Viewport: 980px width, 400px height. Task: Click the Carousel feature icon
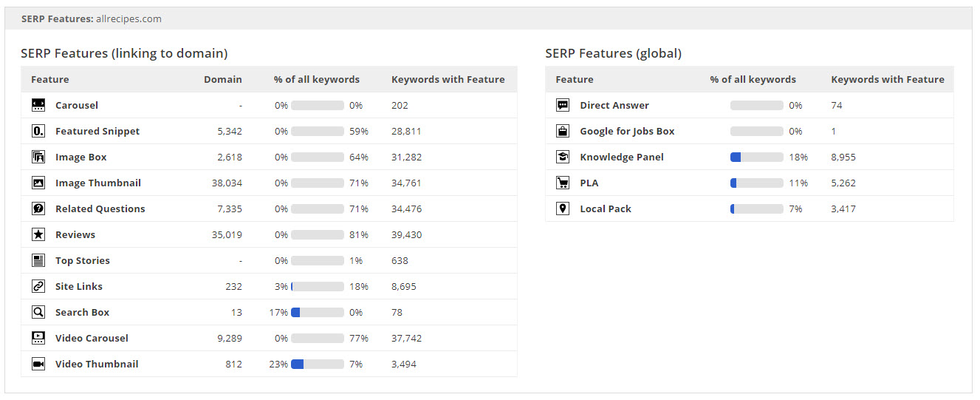[39, 105]
